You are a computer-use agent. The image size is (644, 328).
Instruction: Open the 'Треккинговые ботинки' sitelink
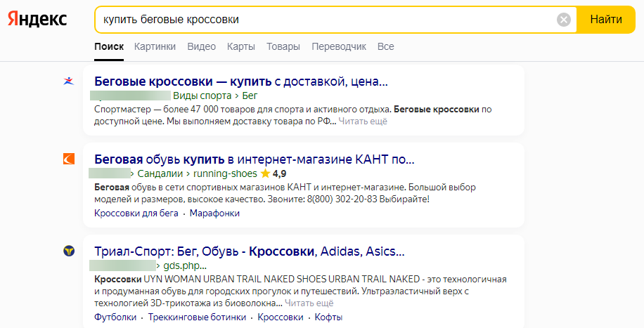(197, 317)
